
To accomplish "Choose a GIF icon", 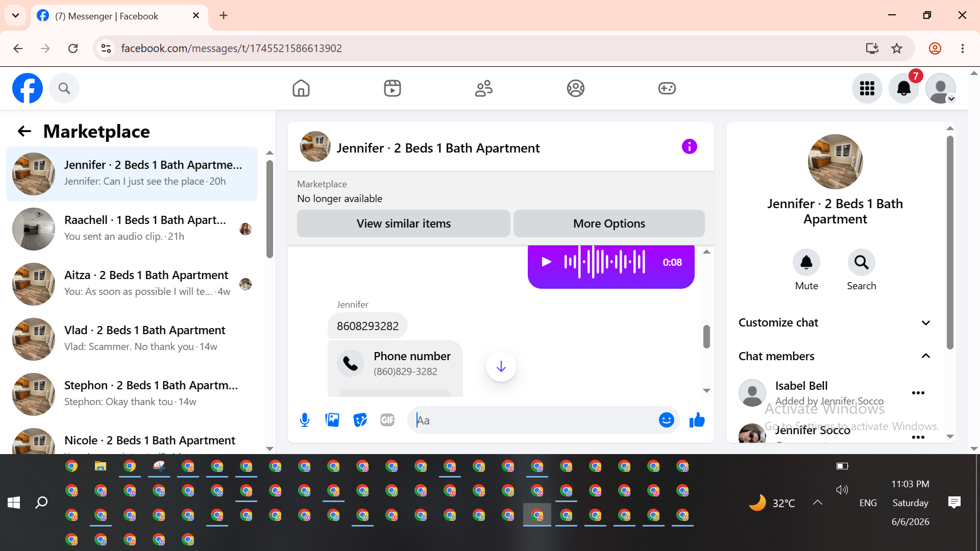I will (x=387, y=420).
